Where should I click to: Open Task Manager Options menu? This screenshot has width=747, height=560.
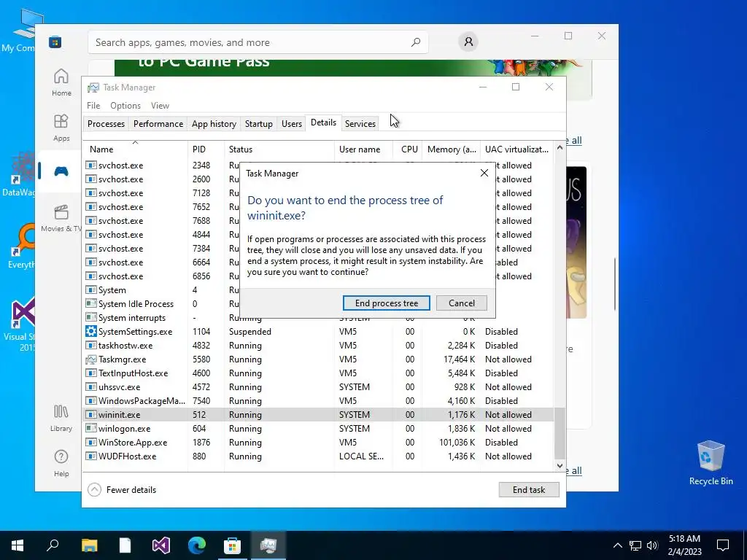125,105
